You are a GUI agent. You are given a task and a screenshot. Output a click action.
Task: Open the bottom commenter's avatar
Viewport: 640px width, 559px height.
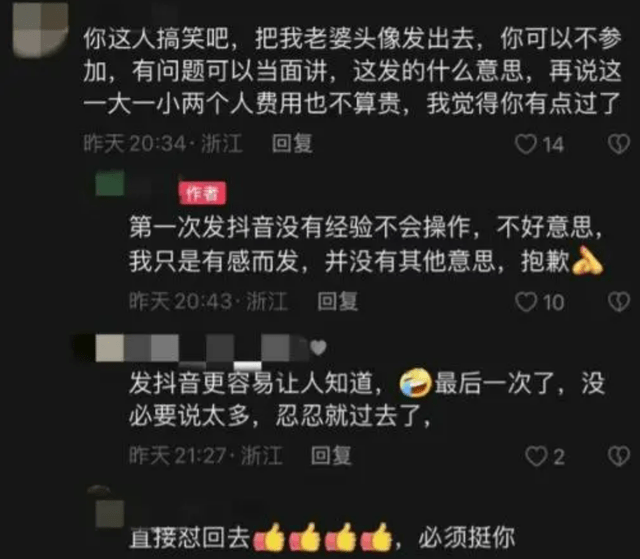(x=110, y=513)
